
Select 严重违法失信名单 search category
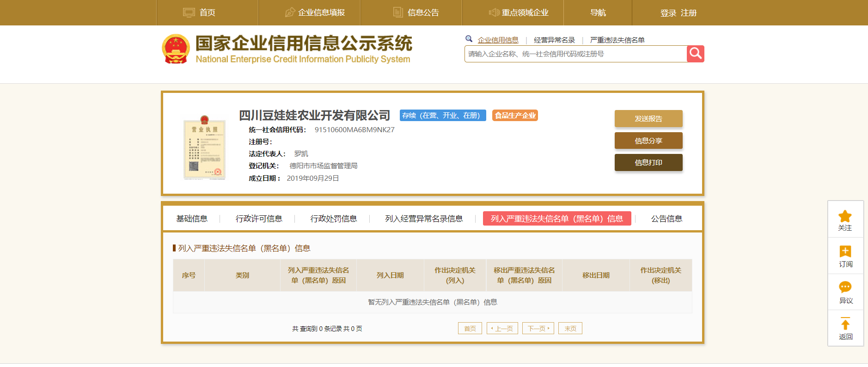click(x=617, y=40)
